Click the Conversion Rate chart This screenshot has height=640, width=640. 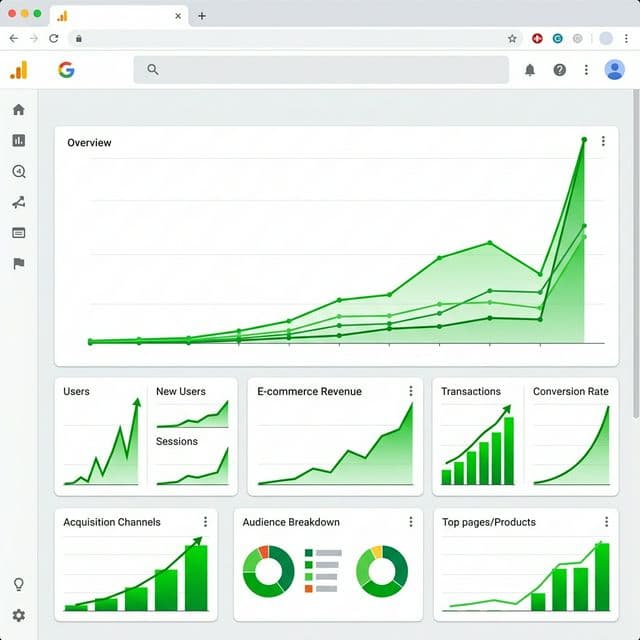(572, 445)
